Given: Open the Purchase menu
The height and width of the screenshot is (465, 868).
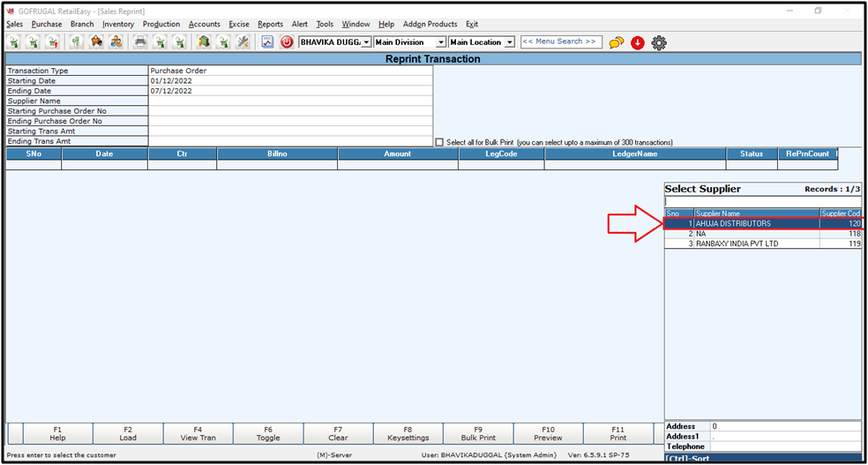Looking at the screenshot, I should (47, 25).
